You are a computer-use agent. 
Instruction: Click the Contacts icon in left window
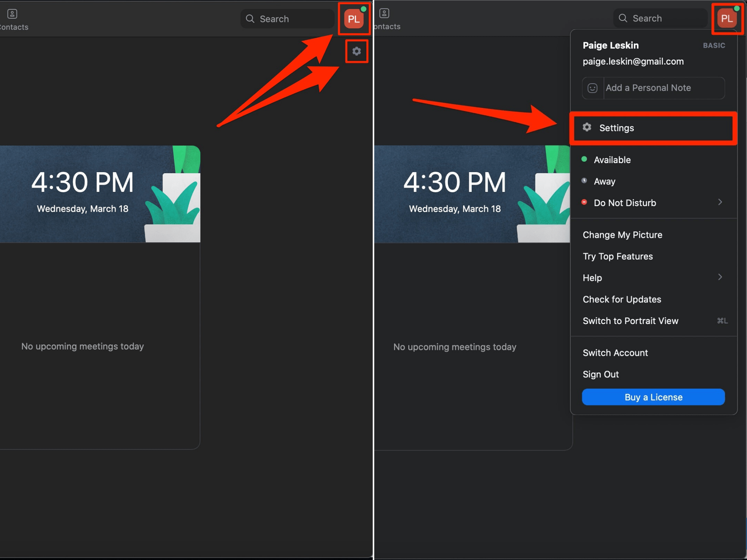tap(12, 14)
